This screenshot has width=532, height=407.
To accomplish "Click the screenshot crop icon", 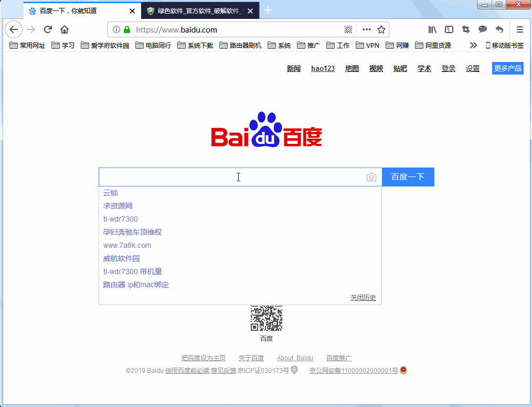I will click(x=466, y=29).
